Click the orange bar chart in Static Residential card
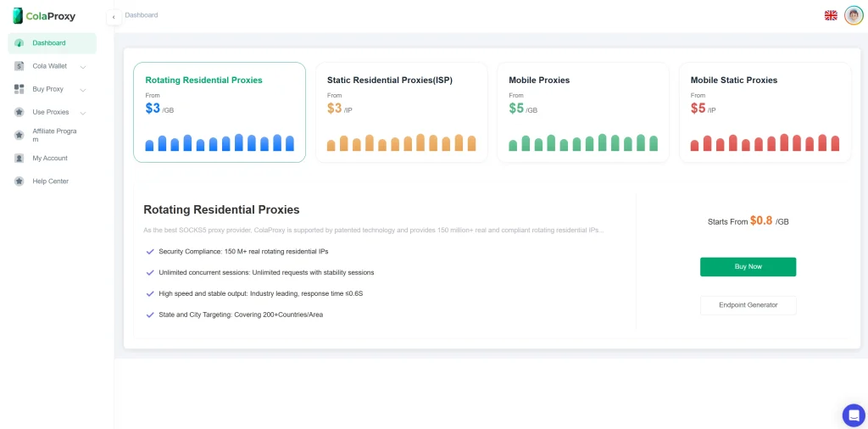Viewport: 868px width, 429px height. coord(401,142)
